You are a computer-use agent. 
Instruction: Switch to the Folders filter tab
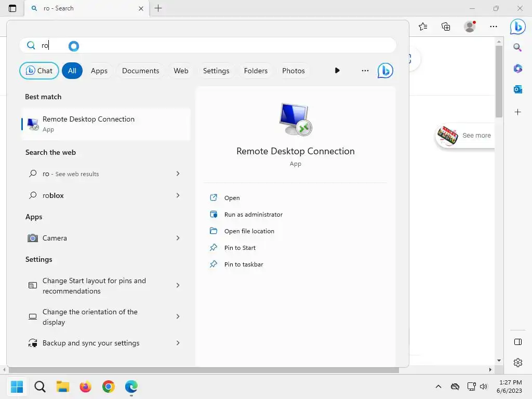tap(256, 71)
